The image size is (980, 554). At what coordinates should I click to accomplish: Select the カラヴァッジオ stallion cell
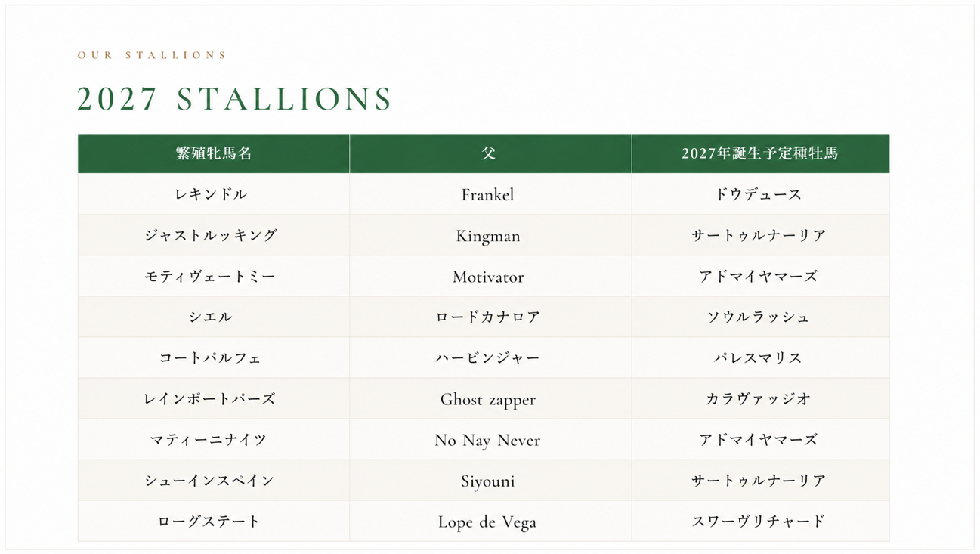pos(760,398)
